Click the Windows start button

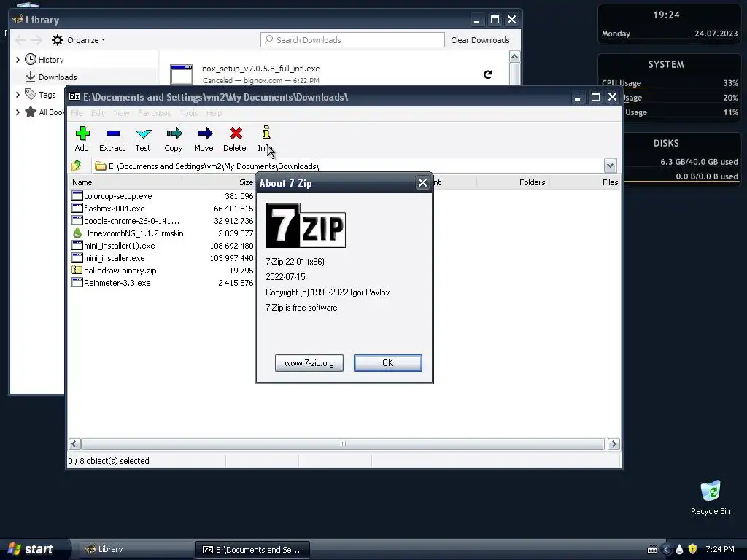31,549
